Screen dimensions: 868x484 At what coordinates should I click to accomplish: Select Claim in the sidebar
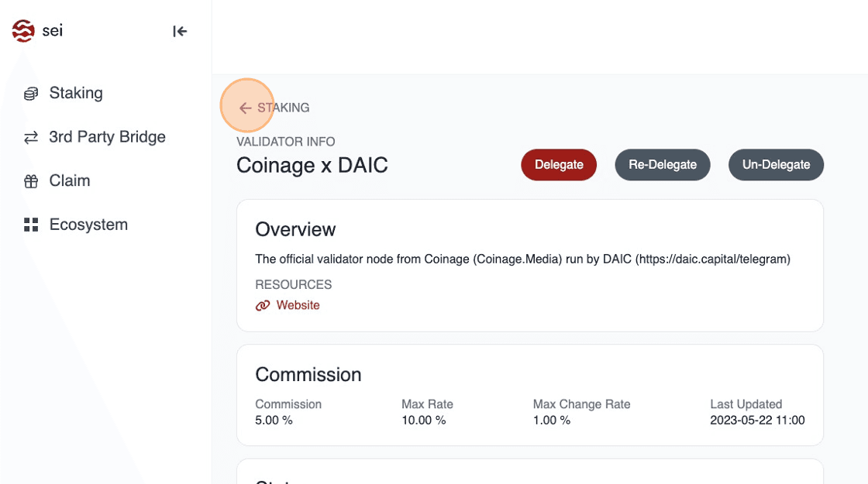(x=70, y=180)
